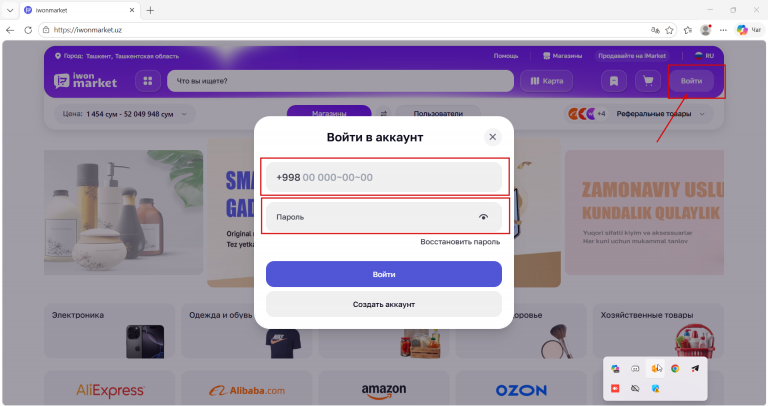Switch to the Пользователи tab

point(438,112)
